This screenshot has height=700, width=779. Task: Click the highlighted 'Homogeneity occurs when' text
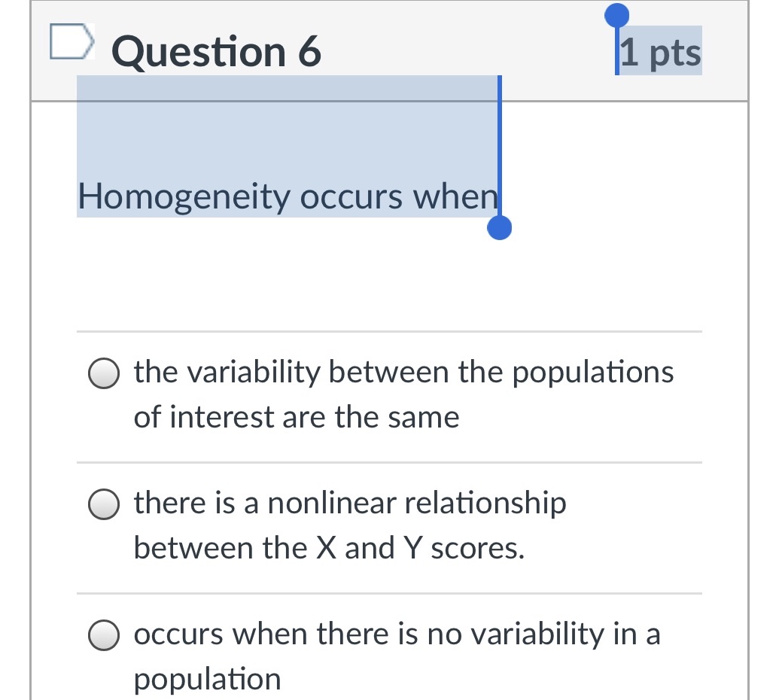click(x=287, y=196)
